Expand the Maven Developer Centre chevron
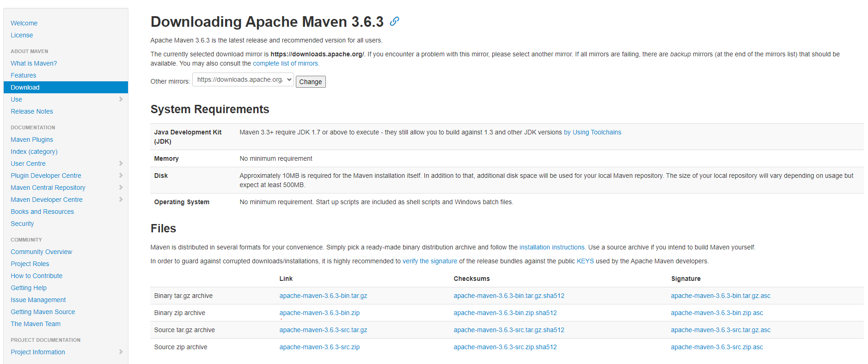The width and height of the screenshot is (868, 364). 121,200
